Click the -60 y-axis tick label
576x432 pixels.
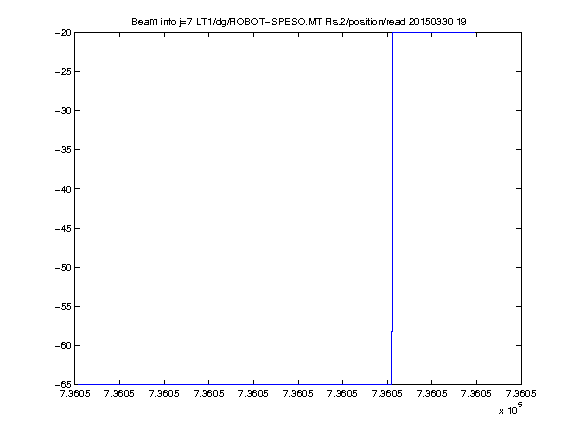pos(62,346)
